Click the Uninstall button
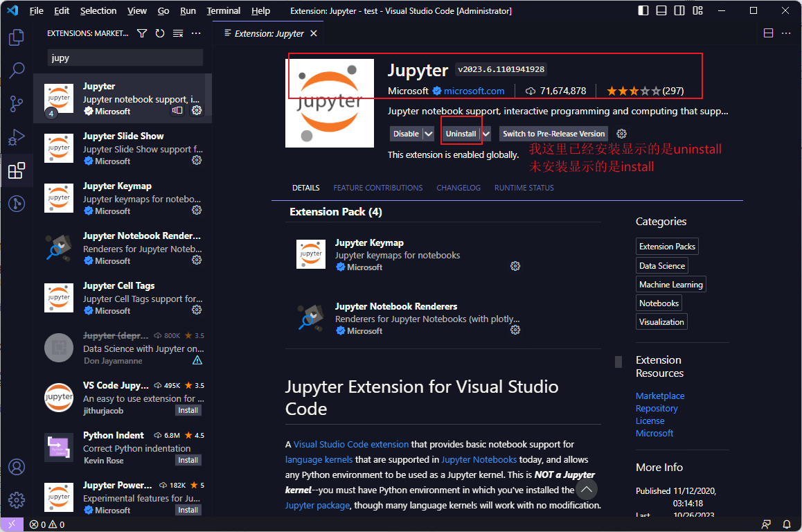Viewport: 802px width, 532px height. click(x=461, y=134)
